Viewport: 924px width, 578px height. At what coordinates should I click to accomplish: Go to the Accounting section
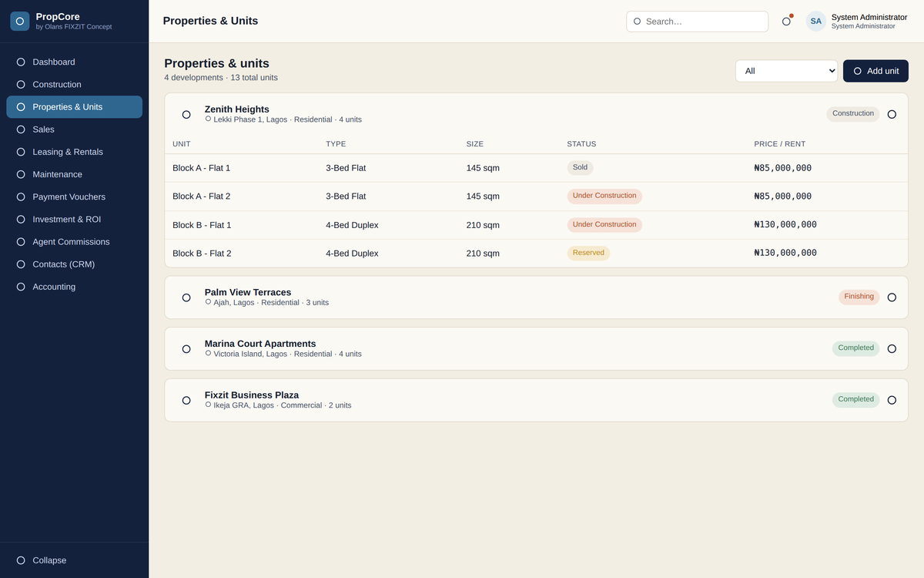74,287
